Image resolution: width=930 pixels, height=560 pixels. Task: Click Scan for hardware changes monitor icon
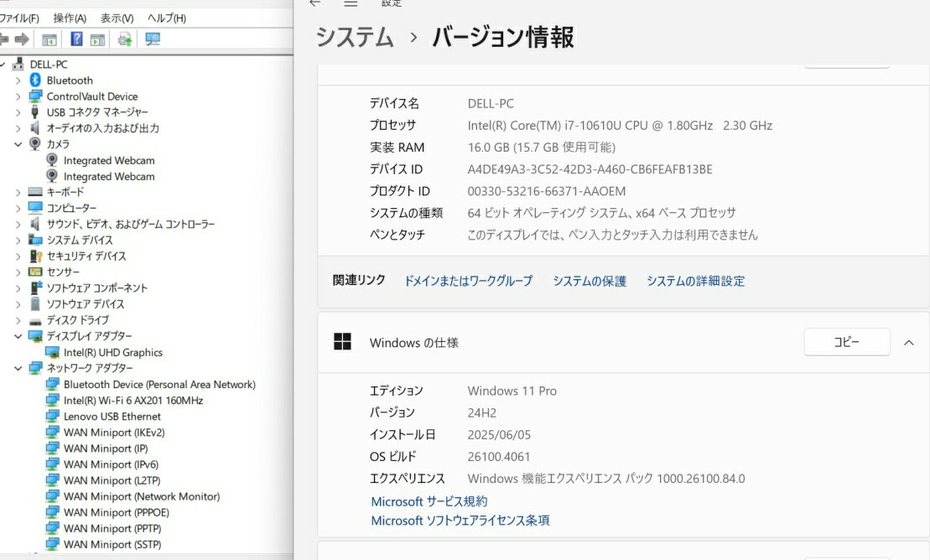[x=152, y=39]
